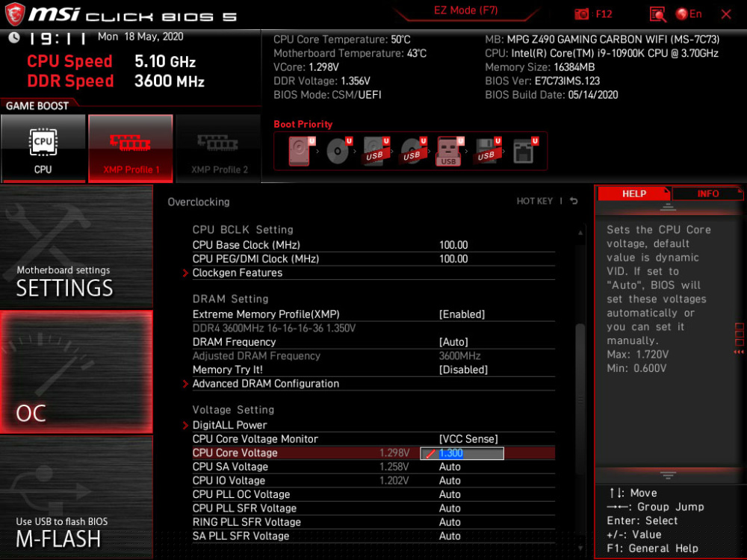Click the CPU Core Voltage 1.300 input box
747x560 pixels.
pyautogui.click(x=462, y=453)
